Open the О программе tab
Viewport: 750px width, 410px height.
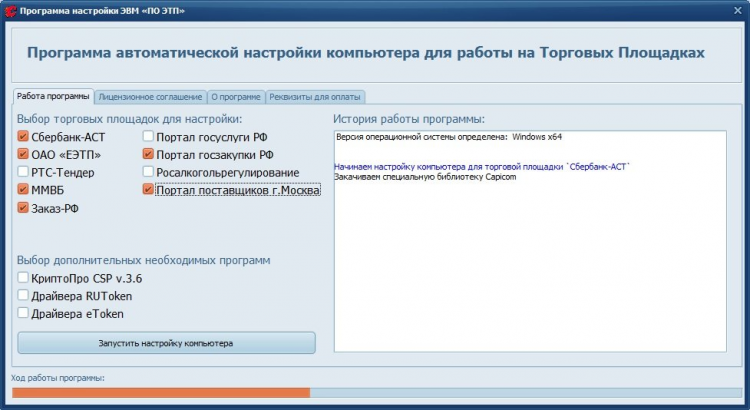tap(236, 97)
